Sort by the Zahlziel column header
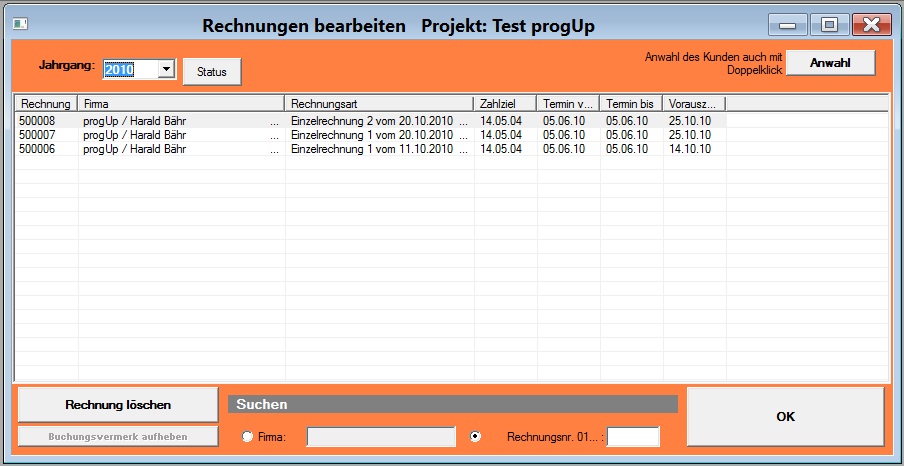 pyautogui.click(x=506, y=104)
